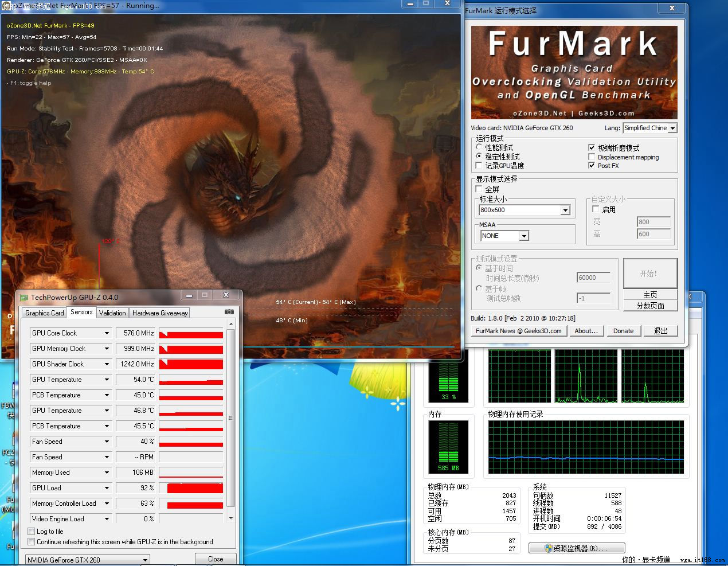Open FurMark News @ Geeks3D.com button
Image resolution: width=728 pixels, height=566 pixels.
[x=519, y=331]
